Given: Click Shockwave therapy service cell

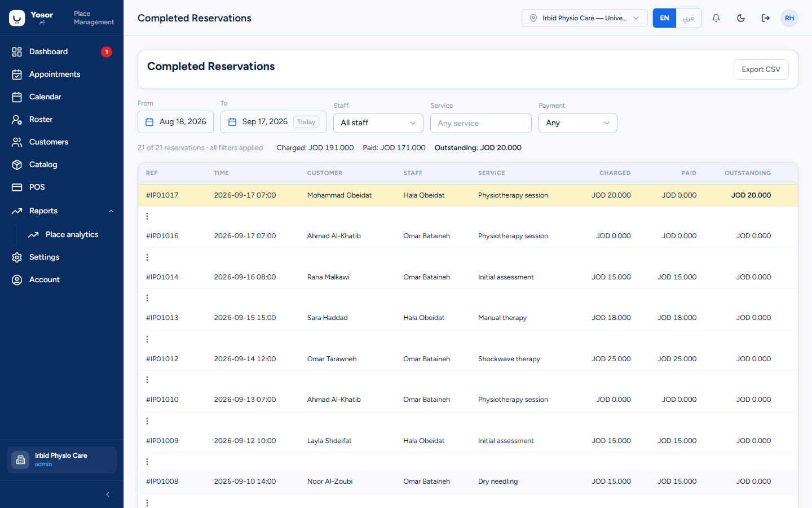Looking at the screenshot, I should (x=509, y=359).
